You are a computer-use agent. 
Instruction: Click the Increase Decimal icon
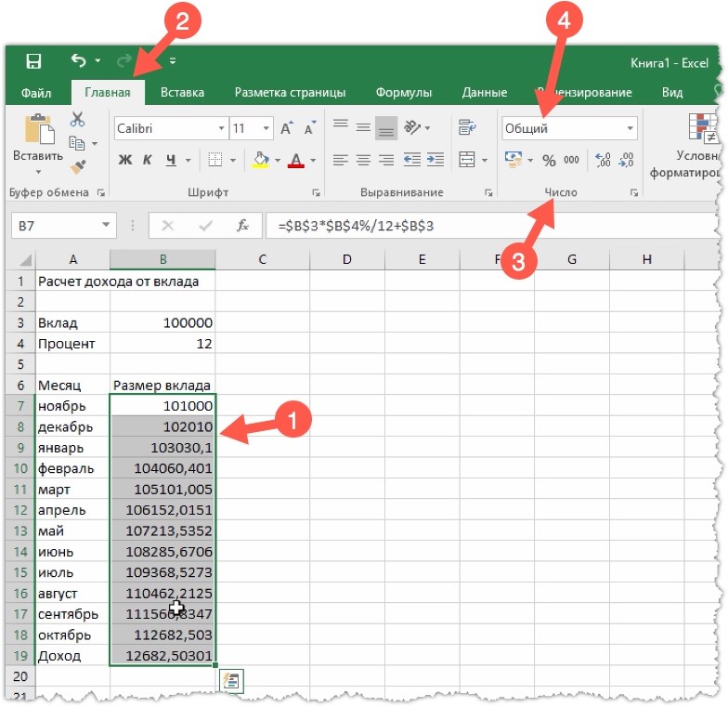click(x=603, y=160)
